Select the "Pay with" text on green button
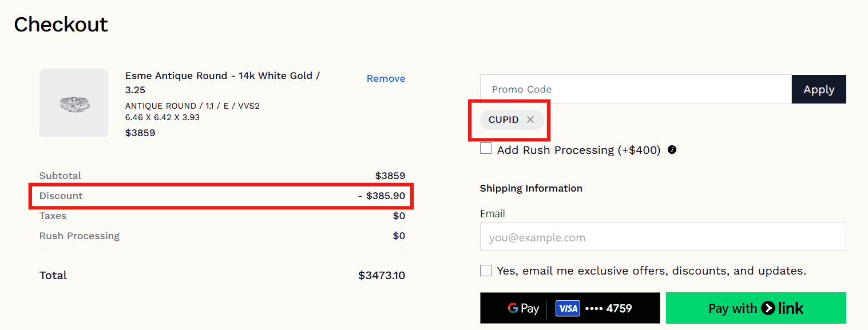This screenshot has width=868, height=330. (732, 308)
